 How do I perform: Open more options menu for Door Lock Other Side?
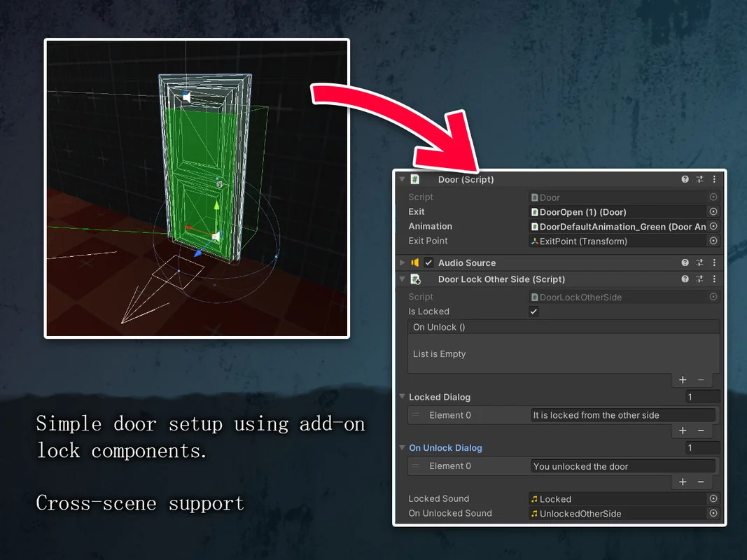[714, 279]
